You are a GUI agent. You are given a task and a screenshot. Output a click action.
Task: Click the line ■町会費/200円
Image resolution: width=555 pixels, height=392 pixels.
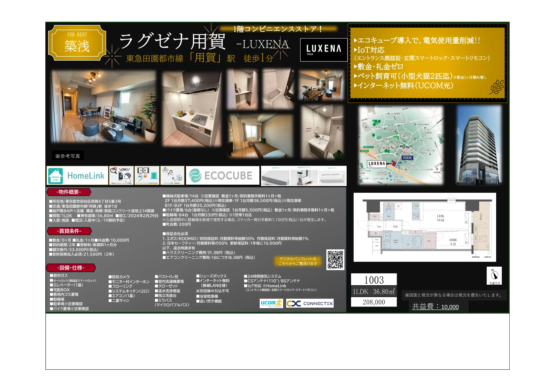coord(177,224)
